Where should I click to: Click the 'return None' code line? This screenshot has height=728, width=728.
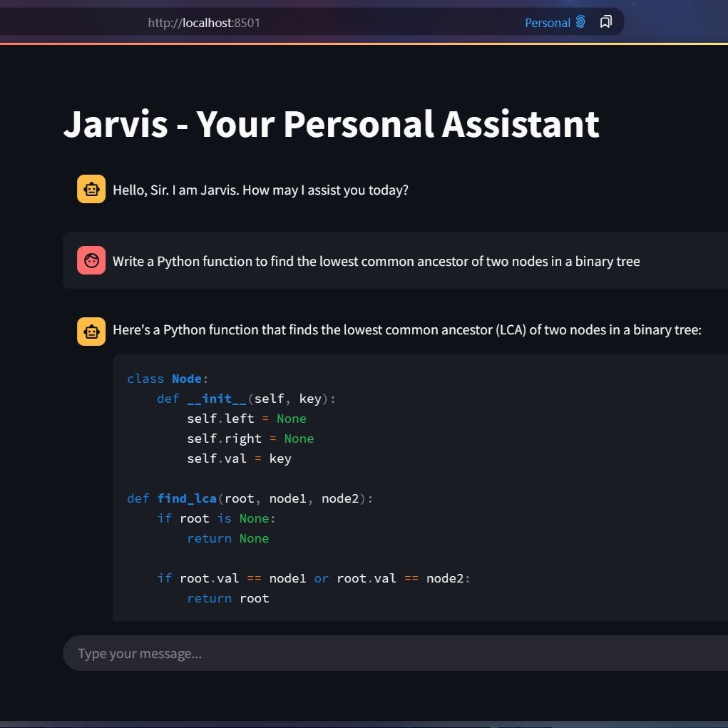pyautogui.click(x=228, y=538)
